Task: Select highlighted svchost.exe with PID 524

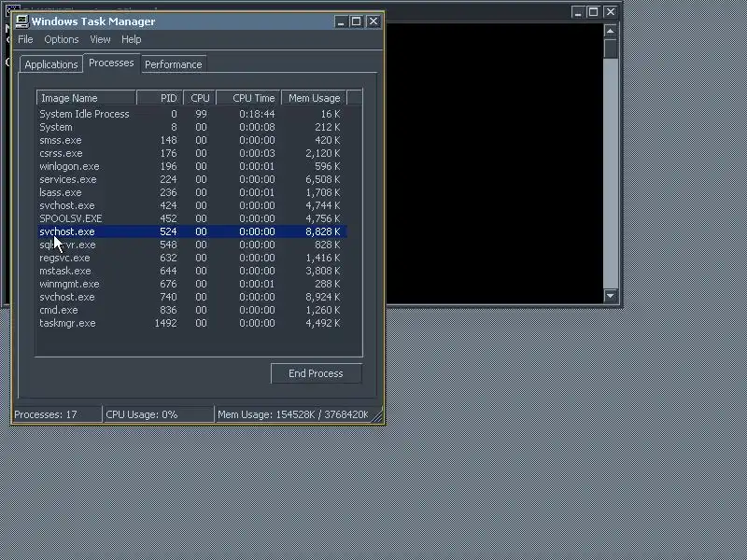Action: 192,231
